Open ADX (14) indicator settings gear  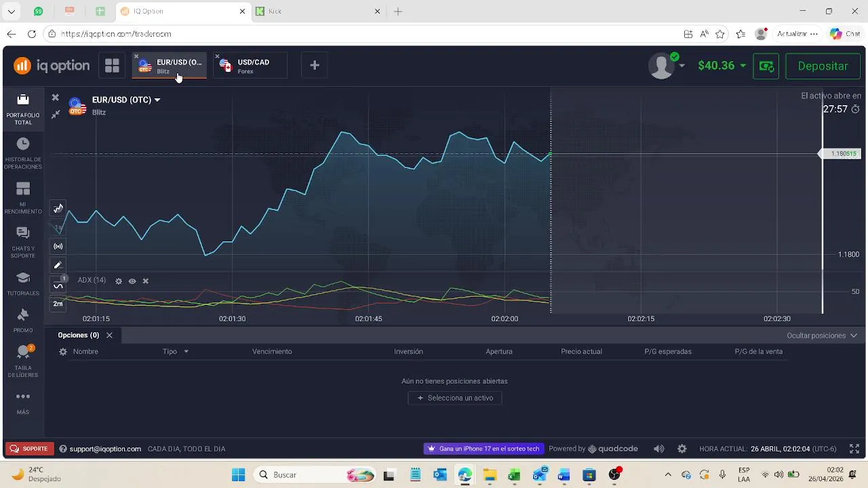(x=119, y=281)
